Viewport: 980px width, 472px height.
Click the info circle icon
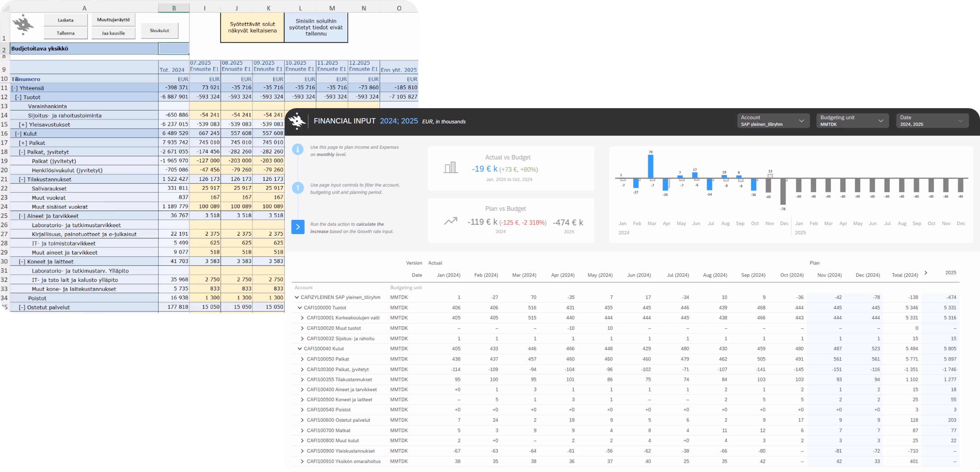[297, 149]
